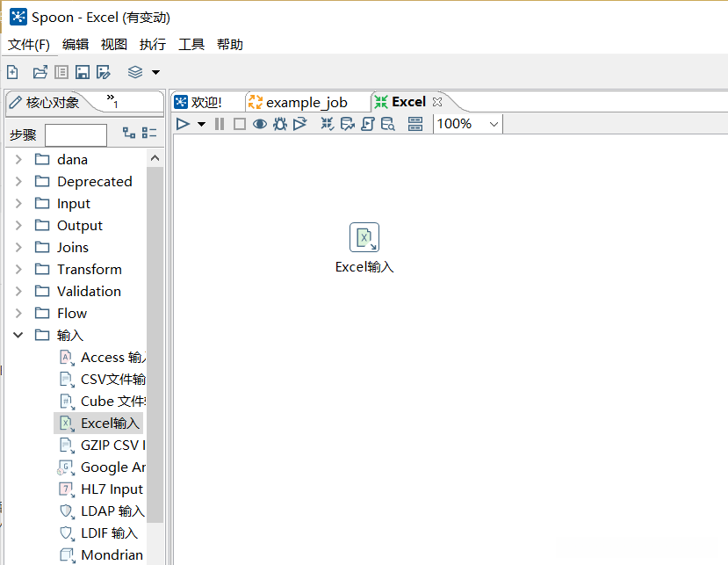This screenshot has height=565, width=728.
Task: Select the Cube 文件 step
Action: click(103, 401)
